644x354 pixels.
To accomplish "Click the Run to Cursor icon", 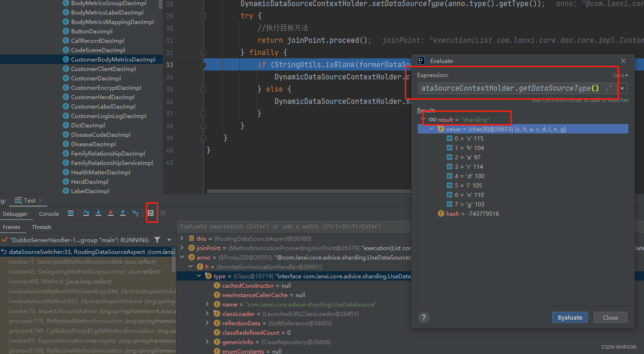I will [x=135, y=213].
